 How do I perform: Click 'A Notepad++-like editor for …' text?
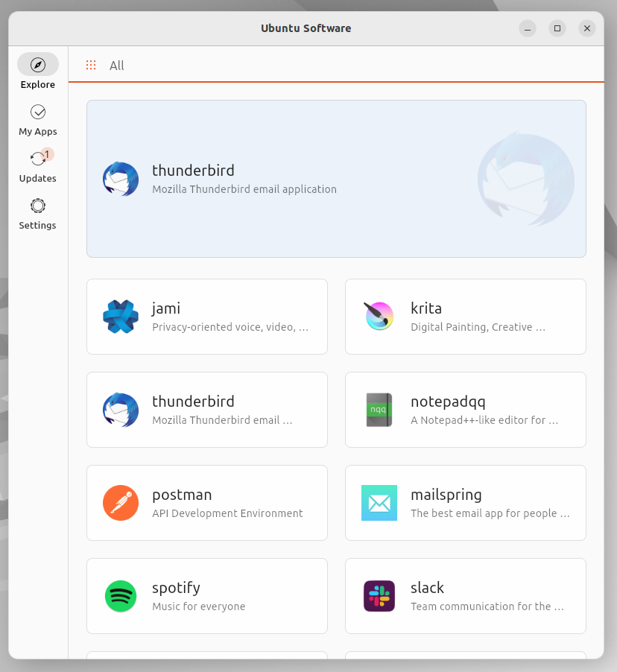484,420
